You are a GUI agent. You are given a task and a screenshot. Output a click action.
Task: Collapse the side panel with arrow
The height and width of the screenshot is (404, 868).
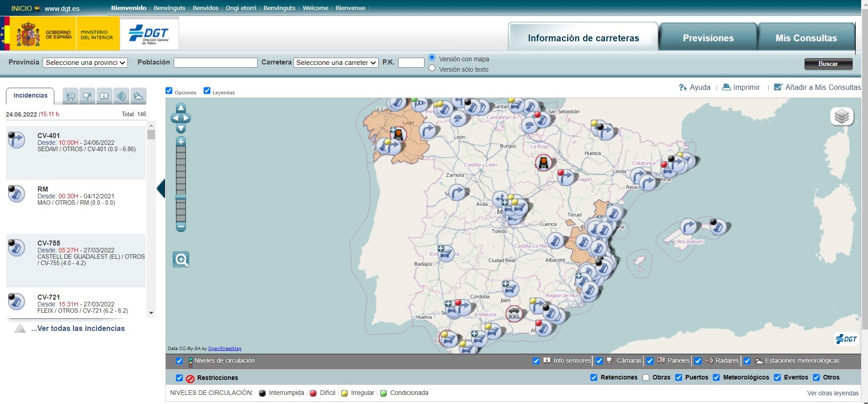tap(161, 188)
